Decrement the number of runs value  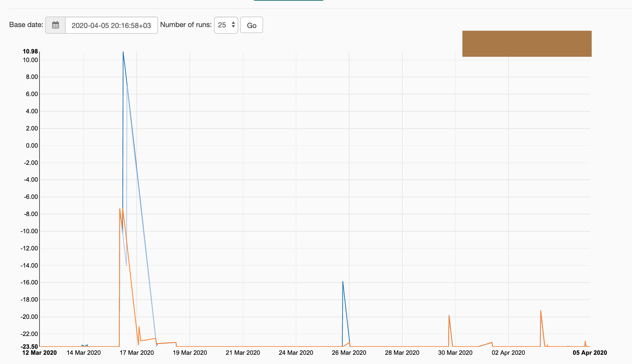tap(234, 27)
